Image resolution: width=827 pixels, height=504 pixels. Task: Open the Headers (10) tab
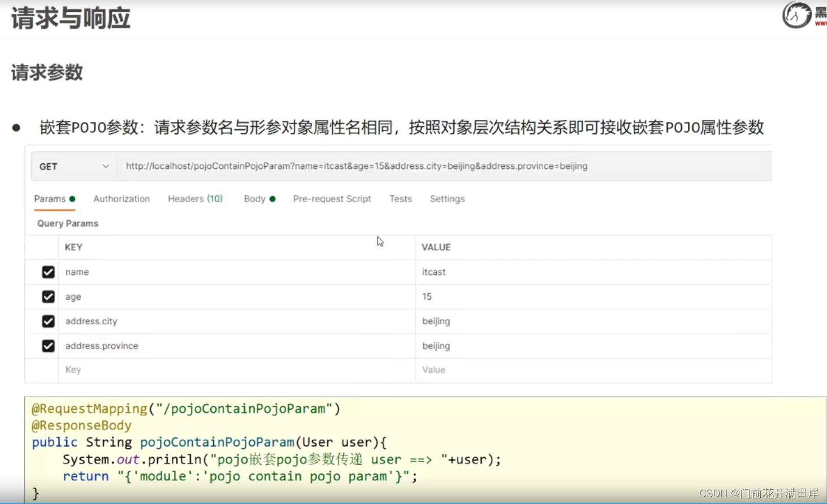pos(195,199)
